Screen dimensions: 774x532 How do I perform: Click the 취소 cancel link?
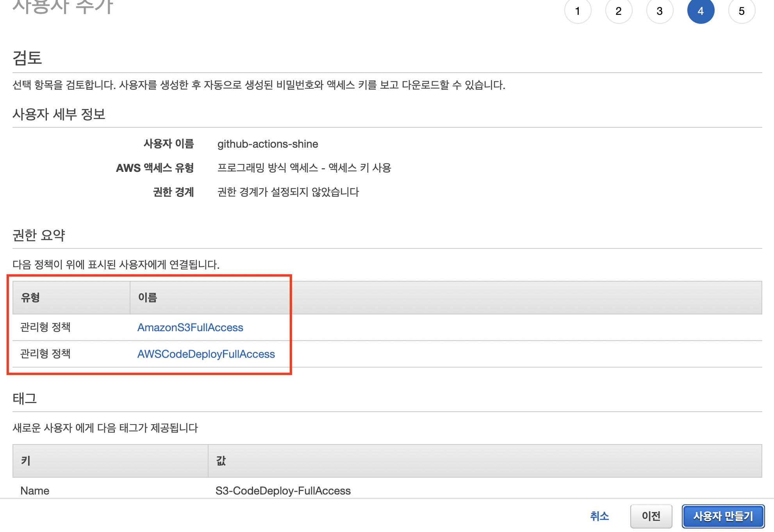point(599,516)
